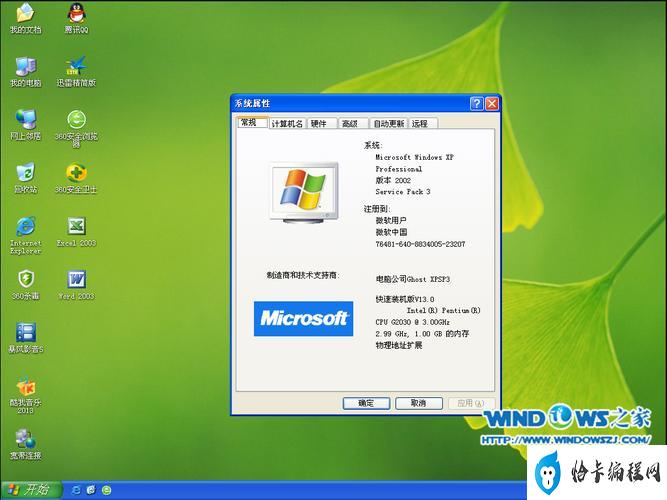Click the 电脑公司Ghost XPSP3 text

point(413,279)
